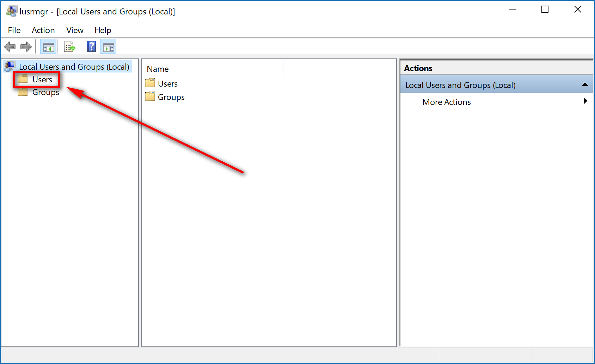Select Groups entry in center pane
Viewport: 595px width, 364px height.
[x=171, y=97]
